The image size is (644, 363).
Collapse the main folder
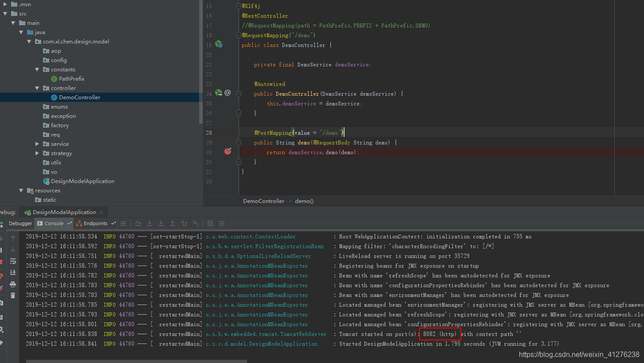coord(13,23)
